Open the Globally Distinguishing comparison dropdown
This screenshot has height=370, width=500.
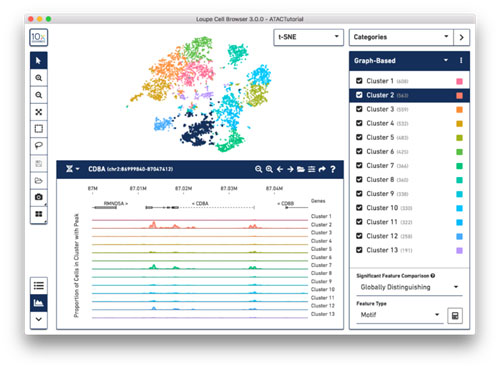(x=409, y=287)
